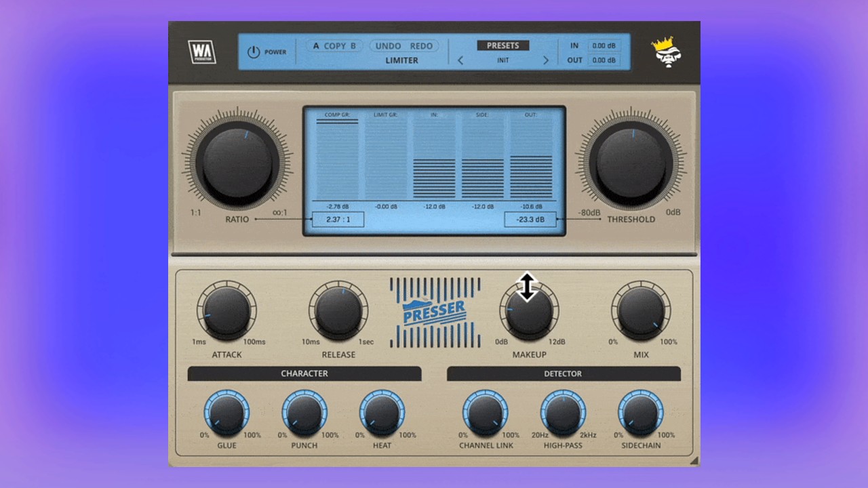Click the HIGH-PASS knob
Viewport: 868px width, 488px height.
tap(563, 413)
